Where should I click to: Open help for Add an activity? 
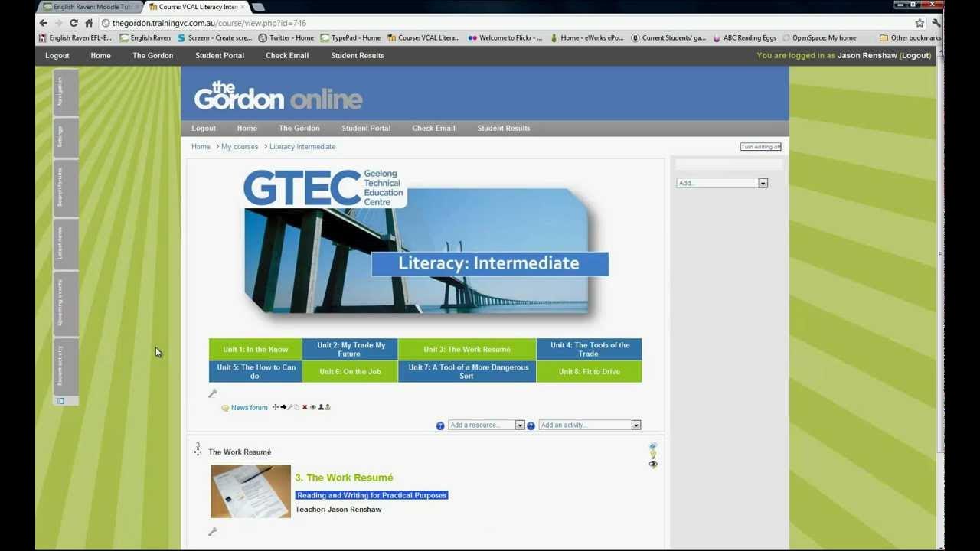pos(531,425)
